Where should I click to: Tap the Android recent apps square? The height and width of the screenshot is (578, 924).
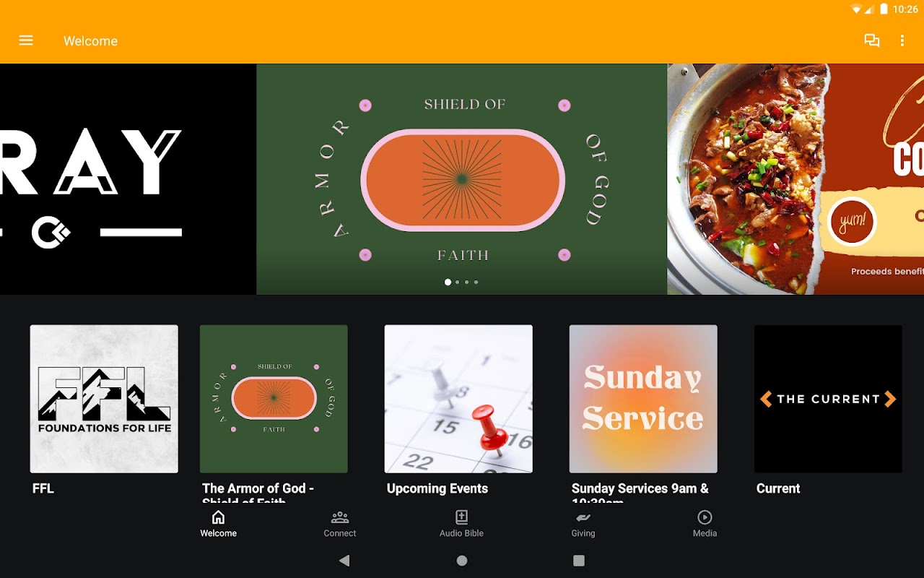579,561
